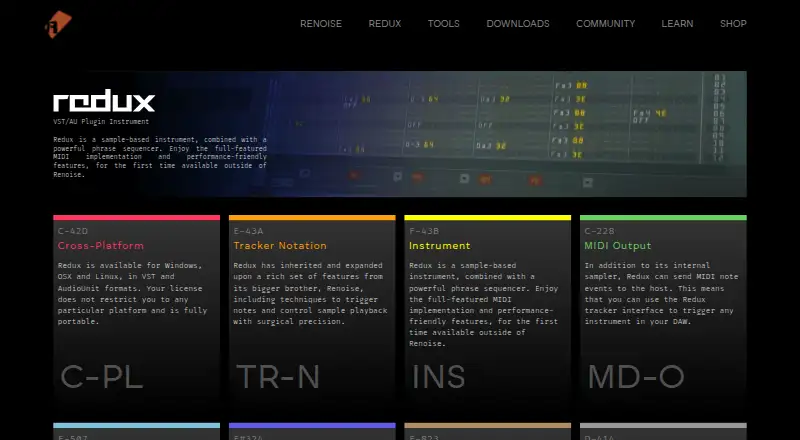Visit the SHOP link
This screenshot has height=440, width=800.
coord(733,23)
